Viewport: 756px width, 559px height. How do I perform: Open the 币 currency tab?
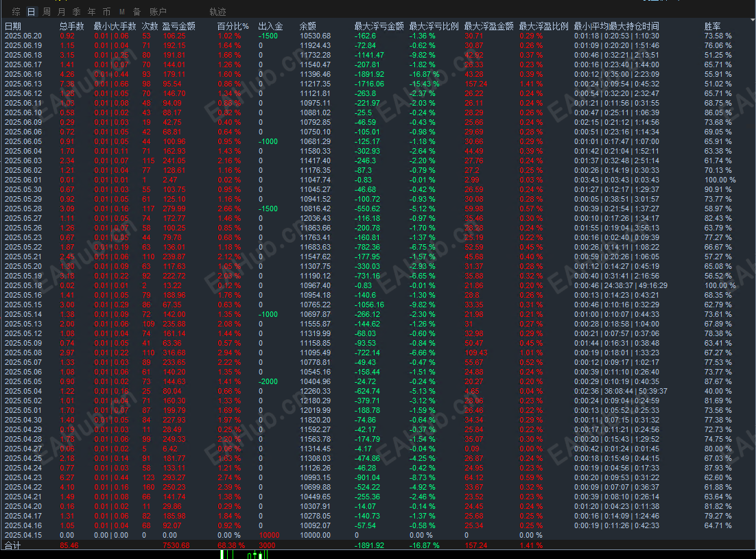106,12
